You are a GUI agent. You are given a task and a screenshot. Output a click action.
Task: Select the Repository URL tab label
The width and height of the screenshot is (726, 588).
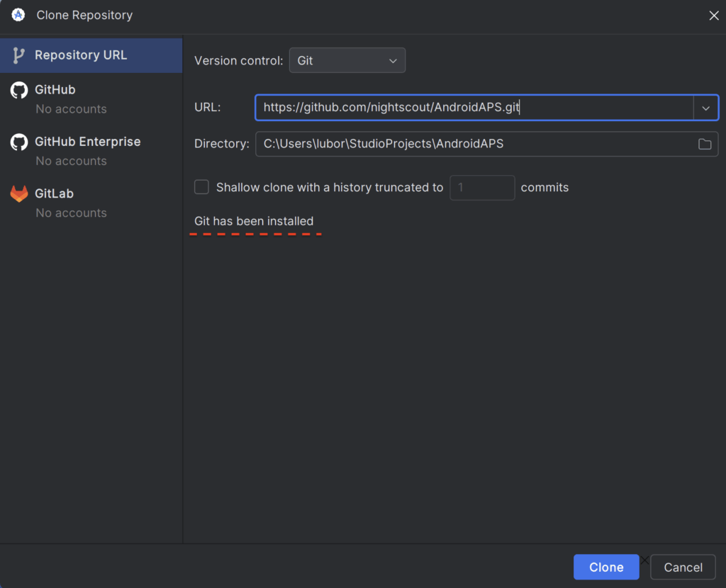(x=81, y=55)
